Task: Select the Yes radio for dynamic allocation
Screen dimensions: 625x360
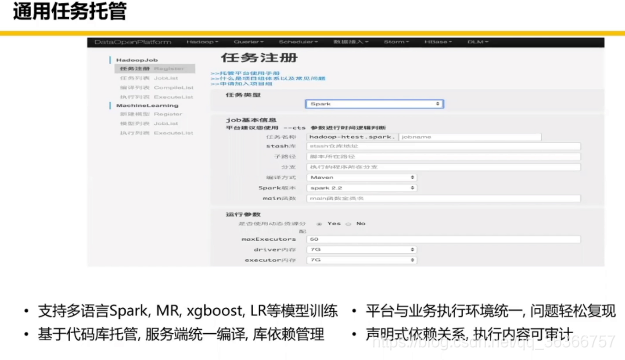Action: [x=319, y=224]
